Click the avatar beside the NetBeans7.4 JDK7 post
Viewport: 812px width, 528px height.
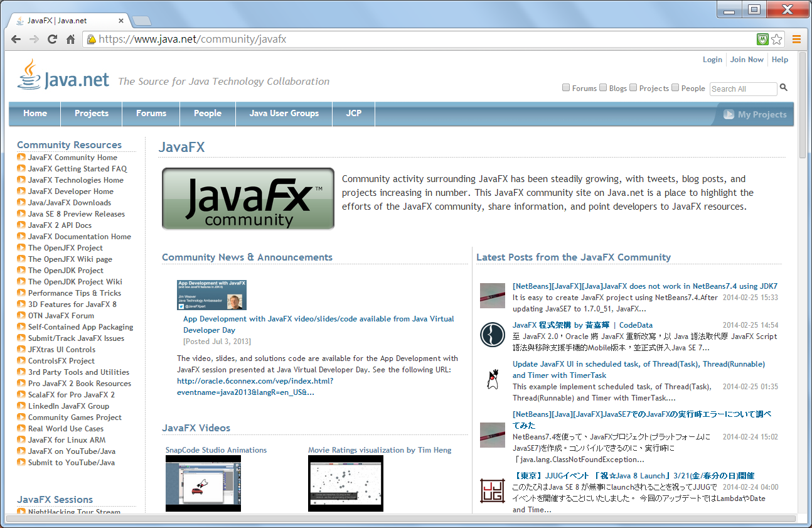coord(493,296)
